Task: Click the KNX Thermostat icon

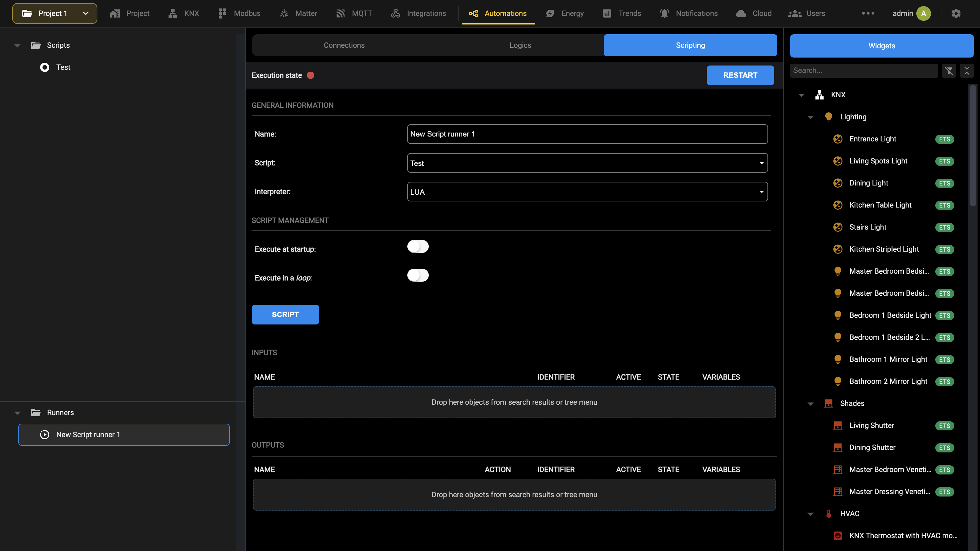Action: tap(838, 536)
